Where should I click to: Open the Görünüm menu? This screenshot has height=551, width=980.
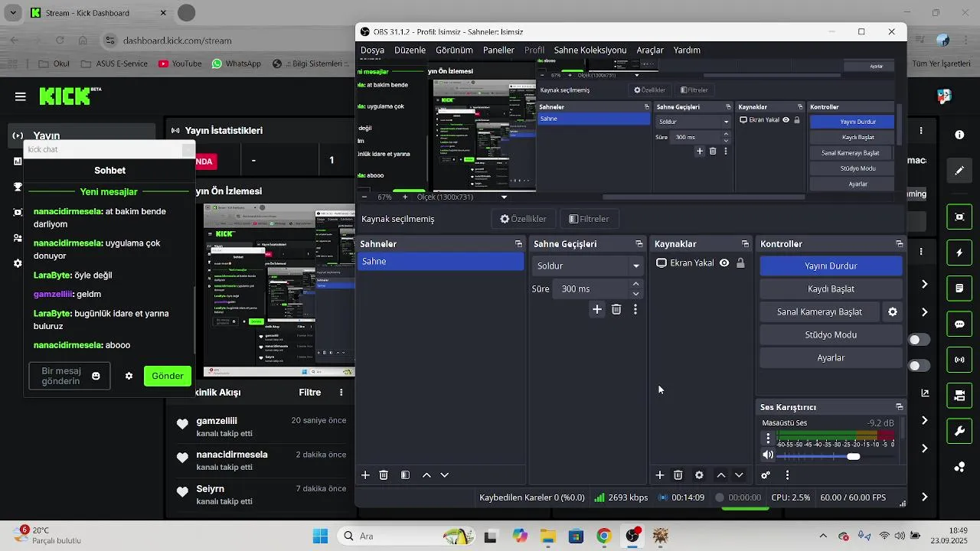[x=454, y=50]
